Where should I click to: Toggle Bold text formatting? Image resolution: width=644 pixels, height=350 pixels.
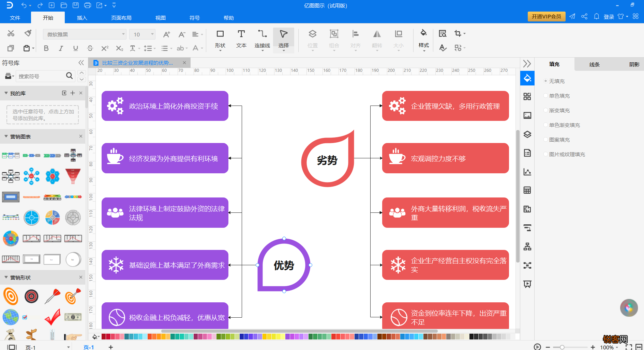pyautogui.click(x=46, y=48)
